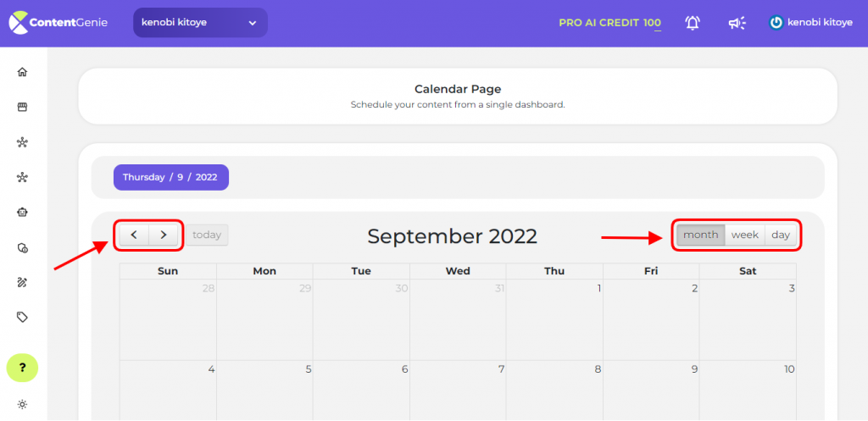The height and width of the screenshot is (421, 868).
Task: Go to next month with right chevron
Action: pyautogui.click(x=164, y=235)
